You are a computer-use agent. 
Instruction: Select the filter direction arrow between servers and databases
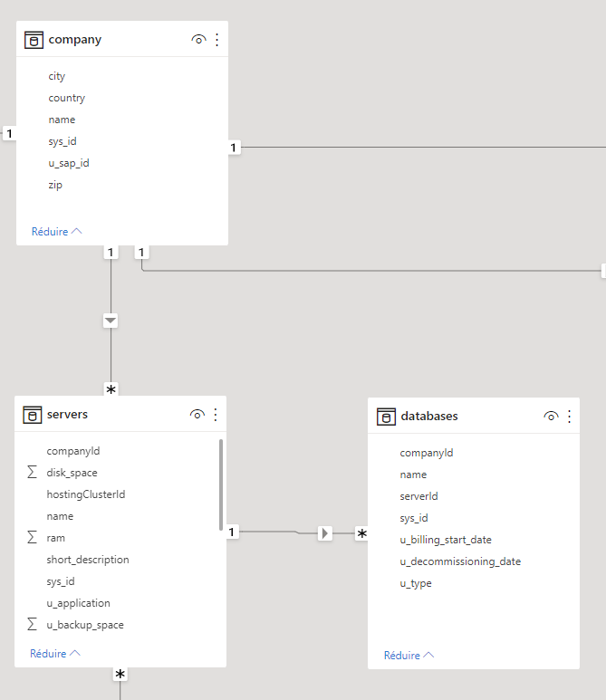(x=324, y=533)
